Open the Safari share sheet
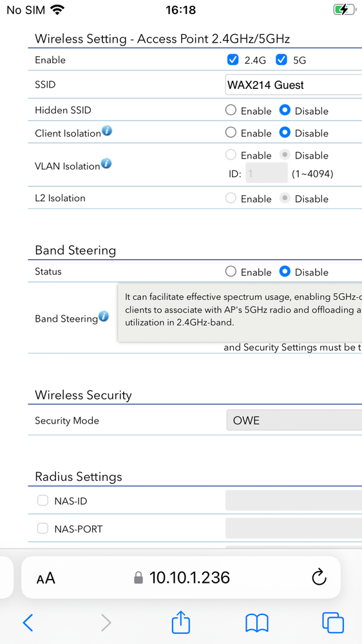 coord(180,622)
